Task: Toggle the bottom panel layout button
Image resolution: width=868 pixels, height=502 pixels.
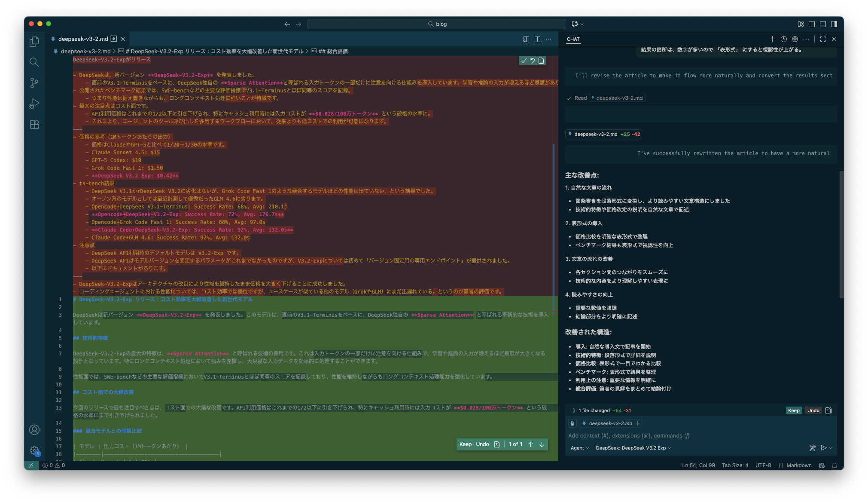Action: tap(822, 24)
